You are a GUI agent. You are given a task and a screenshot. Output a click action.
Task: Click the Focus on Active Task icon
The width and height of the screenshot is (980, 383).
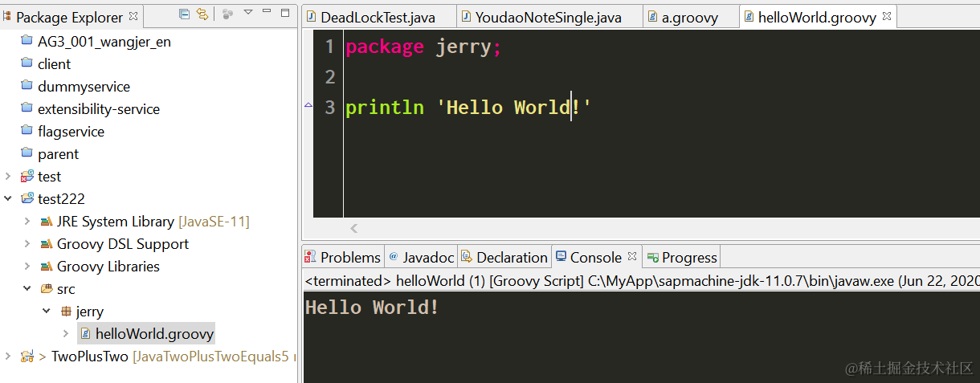tap(227, 14)
